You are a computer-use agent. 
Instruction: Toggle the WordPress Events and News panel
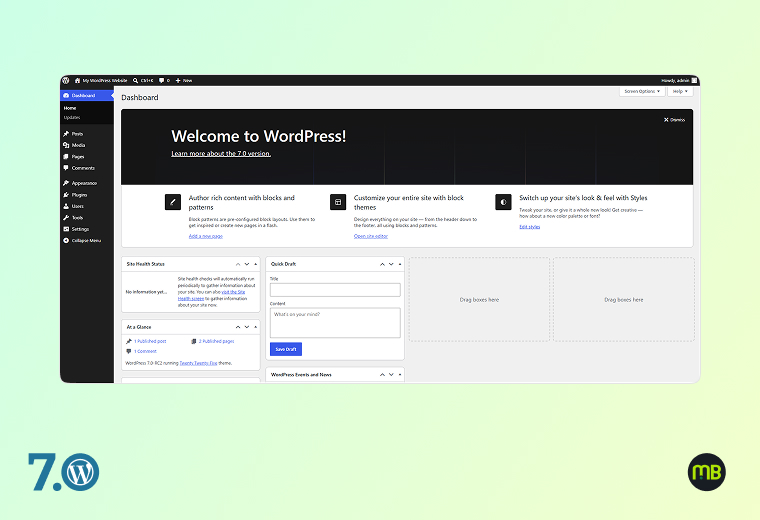400,375
